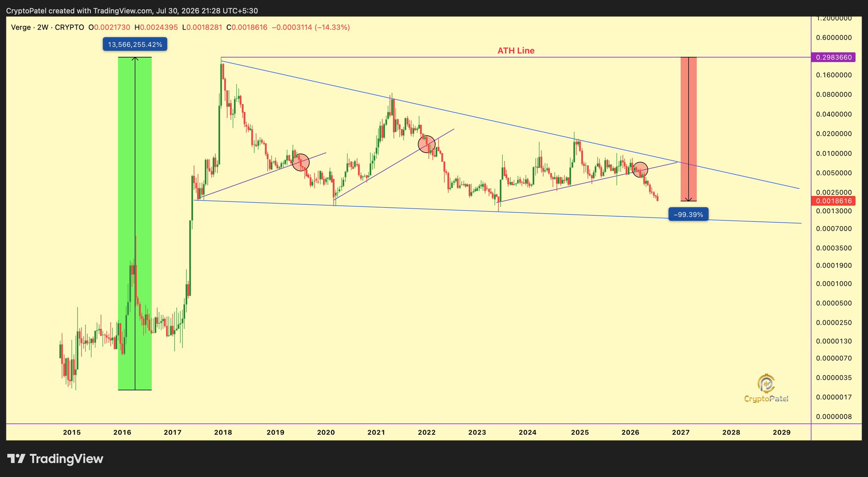The height and width of the screenshot is (477, 868).
Task: Select 2024 on the time axis
Action: [x=528, y=432]
